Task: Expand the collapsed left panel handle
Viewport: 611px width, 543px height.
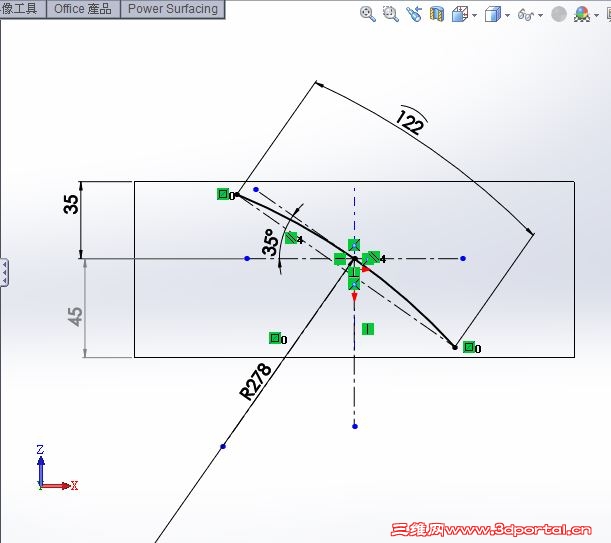Action: (4, 272)
